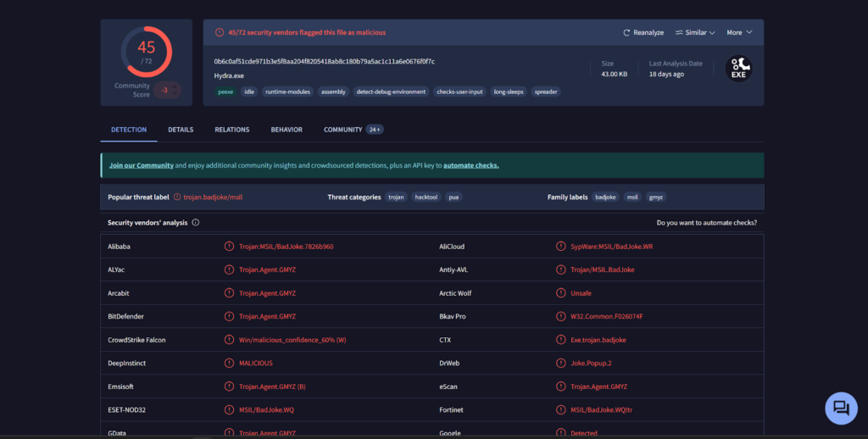Click Do you want to automate checks?
This screenshot has width=868, height=439.
click(x=706, y=223)
